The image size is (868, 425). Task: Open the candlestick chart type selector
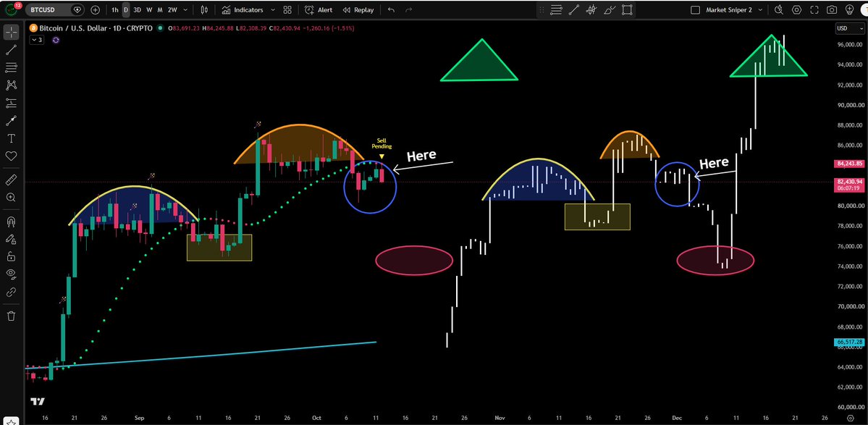pyautogui.click(x=205, y=10)
